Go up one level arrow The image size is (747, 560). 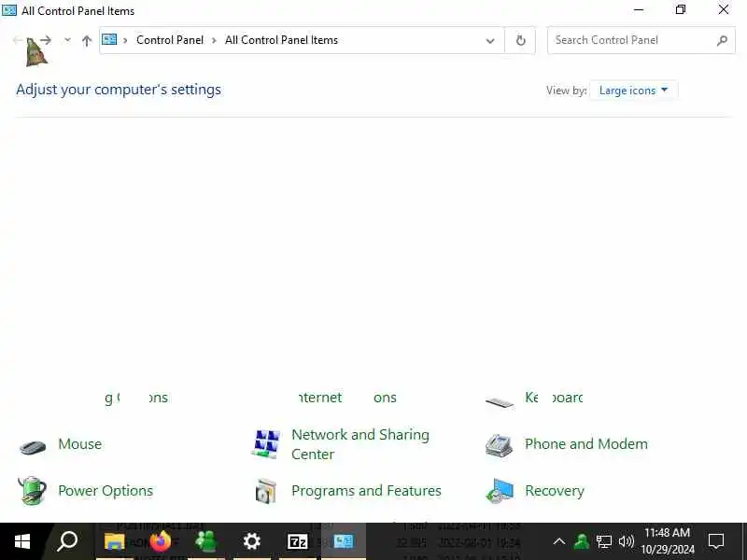tap(86, 40)
